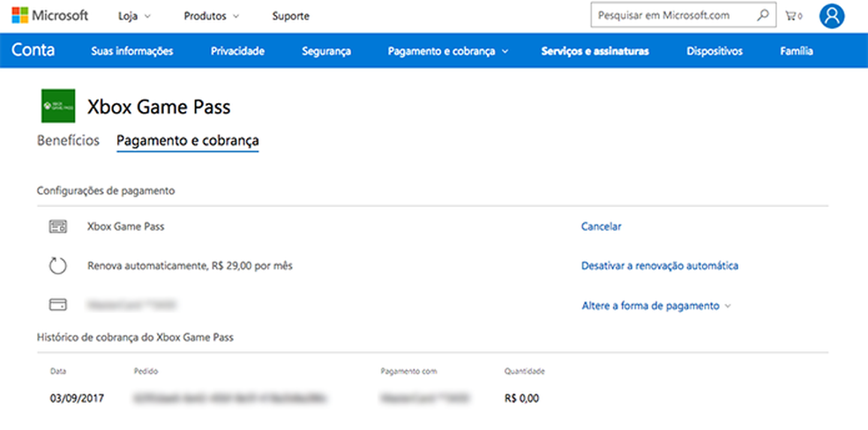Click the Renova automaticamente R$ 29,00 text
Screen dimensions: 868x430
click(x=190, y=266)
